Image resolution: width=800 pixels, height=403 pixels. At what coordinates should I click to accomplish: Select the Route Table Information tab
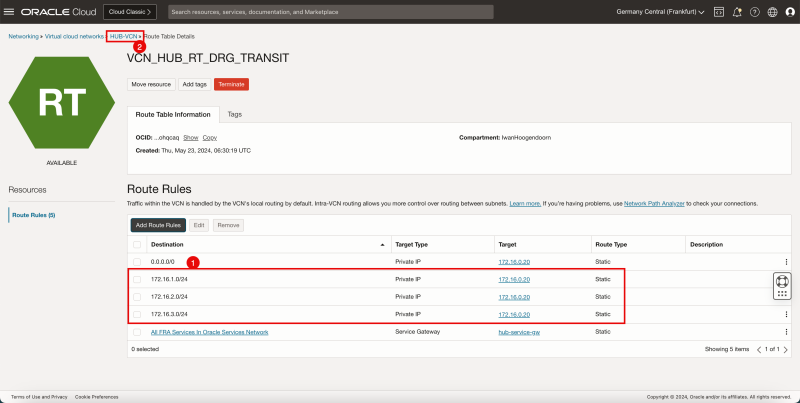click(x=173, y=114)
